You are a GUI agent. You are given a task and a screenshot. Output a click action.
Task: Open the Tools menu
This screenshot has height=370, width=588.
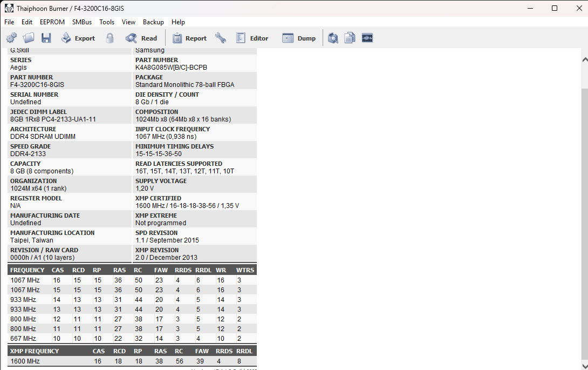tap(106, 22)
